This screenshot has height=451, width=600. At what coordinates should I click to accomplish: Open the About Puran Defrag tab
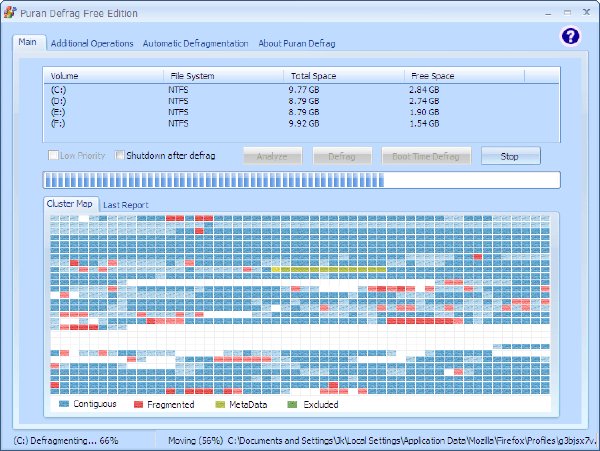(297, 44)
